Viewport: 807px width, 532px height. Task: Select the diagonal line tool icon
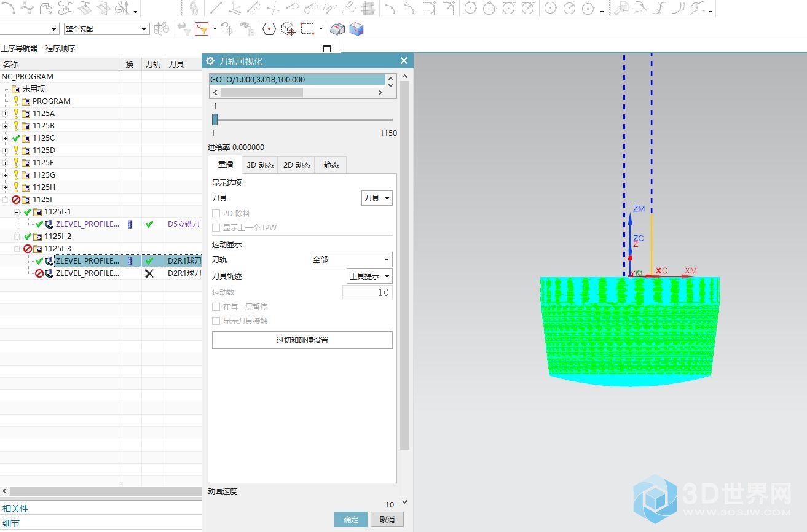[216, 8]
